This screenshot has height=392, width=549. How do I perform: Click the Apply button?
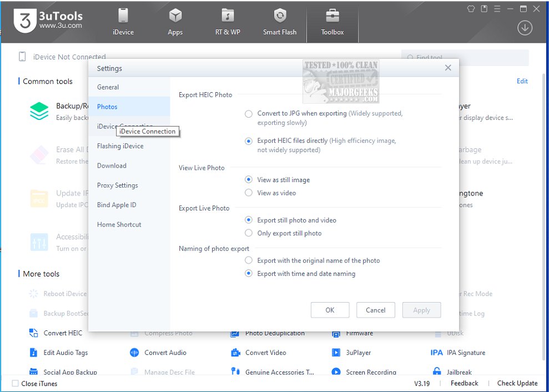tap(421, 310)
